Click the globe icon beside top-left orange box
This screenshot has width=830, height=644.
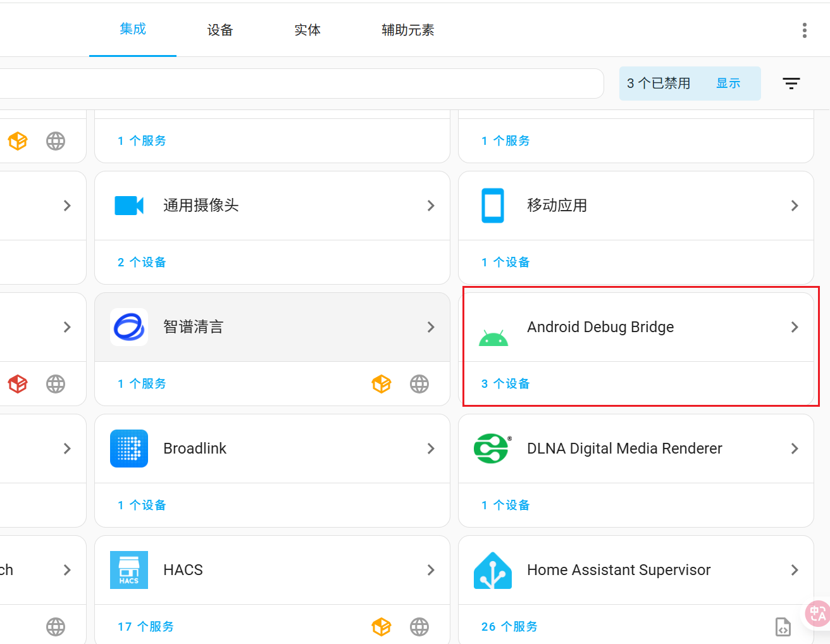[56, 141]
